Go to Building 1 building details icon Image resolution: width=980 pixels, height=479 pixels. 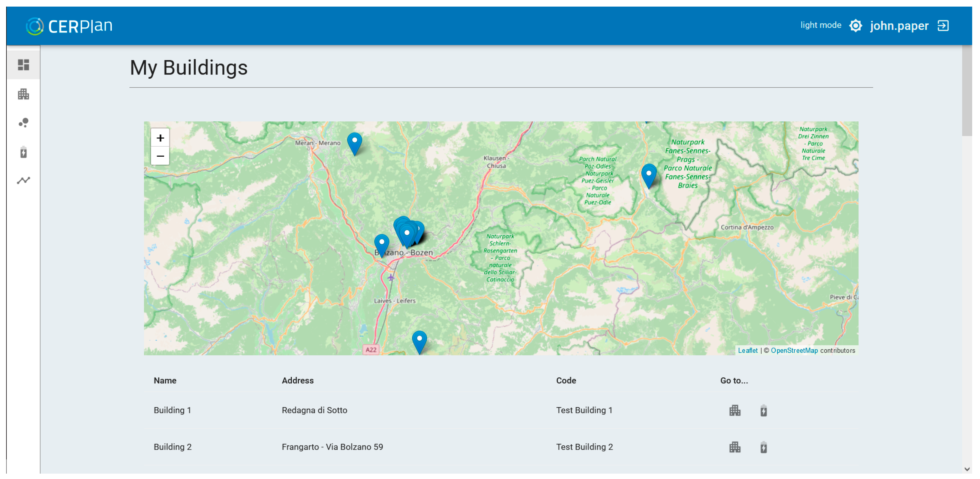tap(735, 411)
